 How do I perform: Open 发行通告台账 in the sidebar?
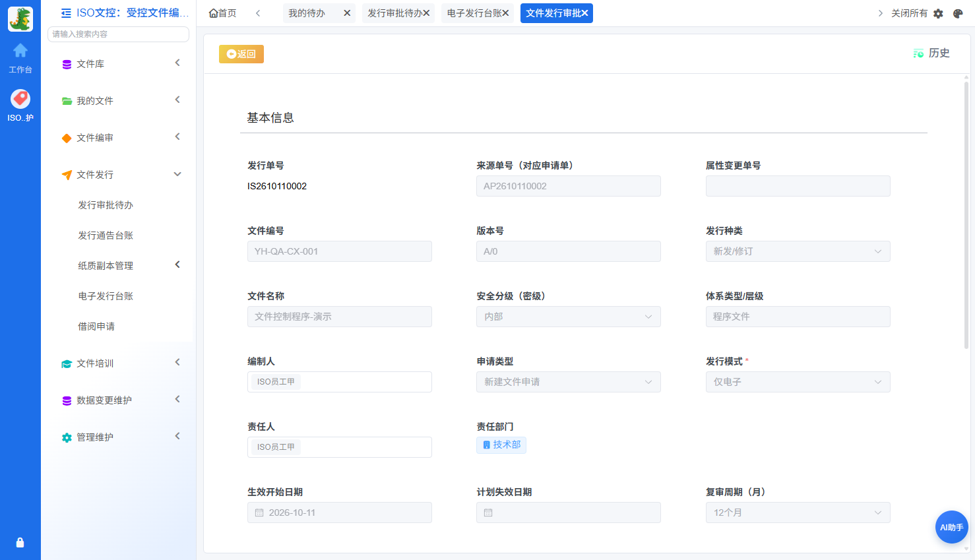coord(106,235)
